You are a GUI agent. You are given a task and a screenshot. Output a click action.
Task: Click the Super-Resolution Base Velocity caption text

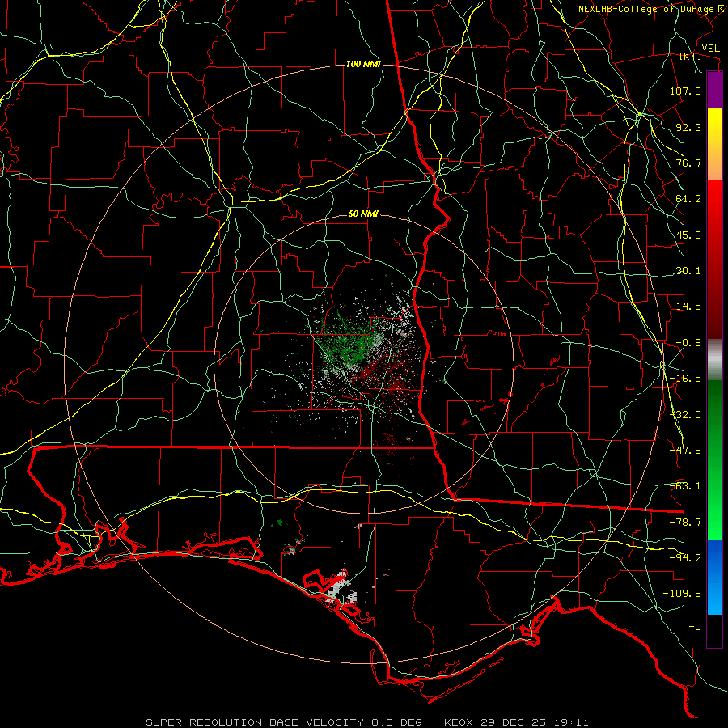tap(367, 722)
